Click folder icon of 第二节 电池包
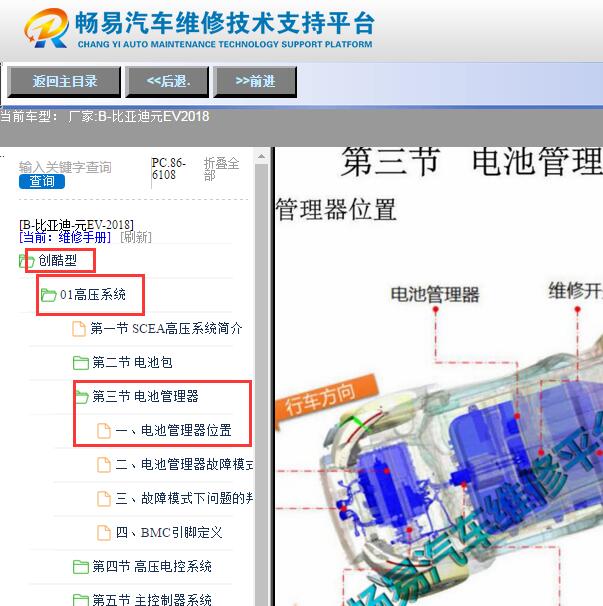603x606 pixels. (81, 363)
